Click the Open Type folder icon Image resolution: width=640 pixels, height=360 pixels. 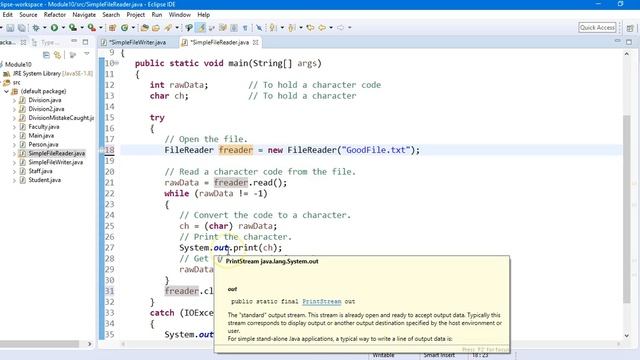coord(144,28)
